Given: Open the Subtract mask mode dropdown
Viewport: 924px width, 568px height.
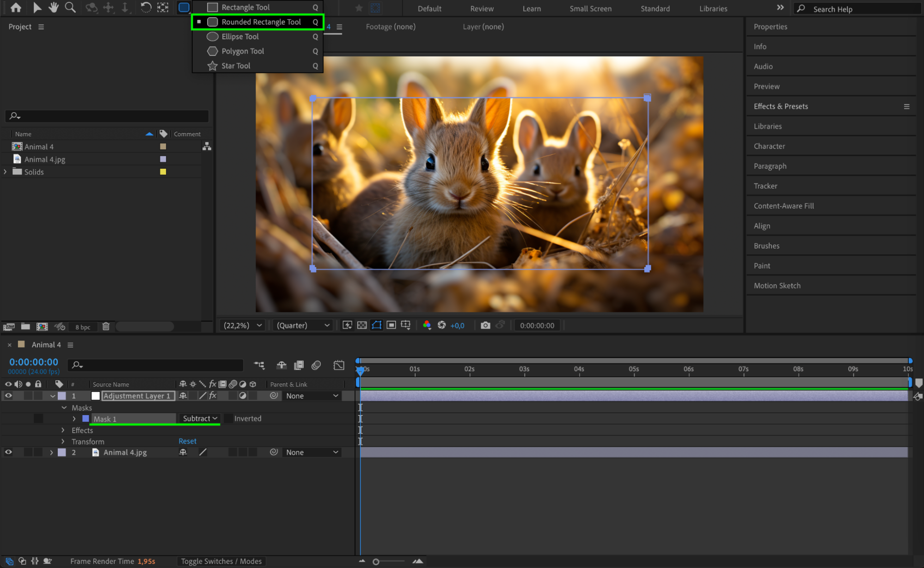Looking at the screenshot, I should tap(200, 418).
